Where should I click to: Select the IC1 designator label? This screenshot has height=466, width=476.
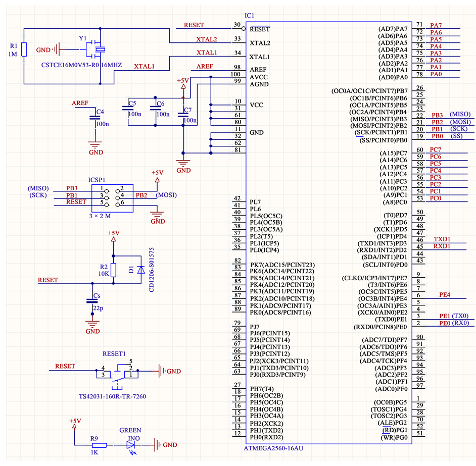tap(250, 17)
